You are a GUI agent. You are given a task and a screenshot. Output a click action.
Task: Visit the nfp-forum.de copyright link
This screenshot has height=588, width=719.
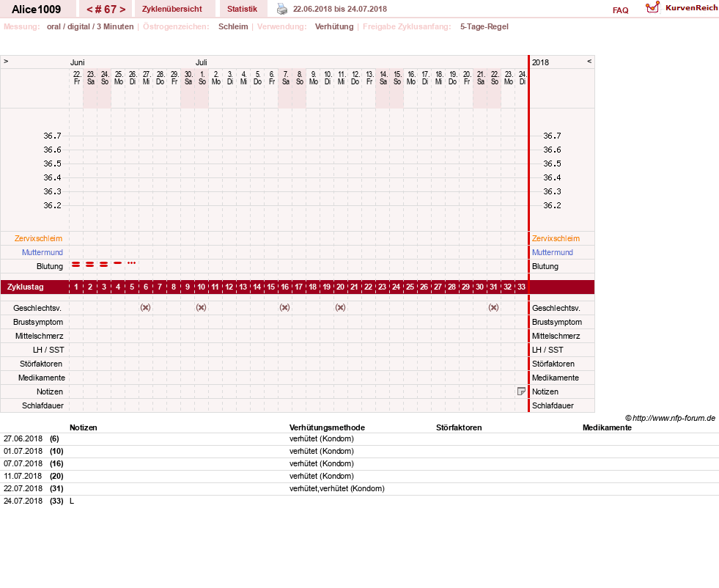pyautogui.click(x=670, y=418)
